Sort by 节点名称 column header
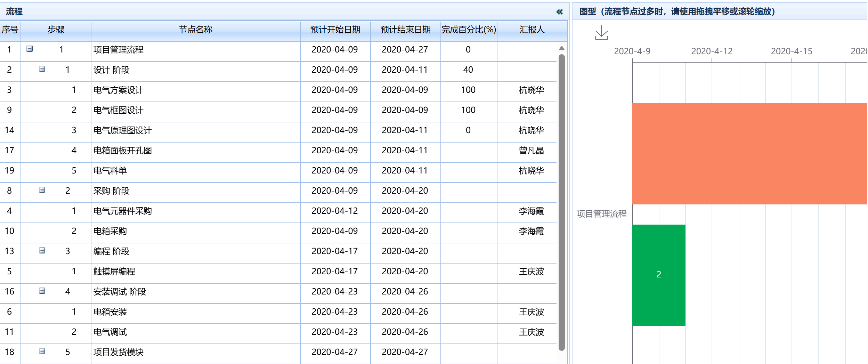 (195, 30)
